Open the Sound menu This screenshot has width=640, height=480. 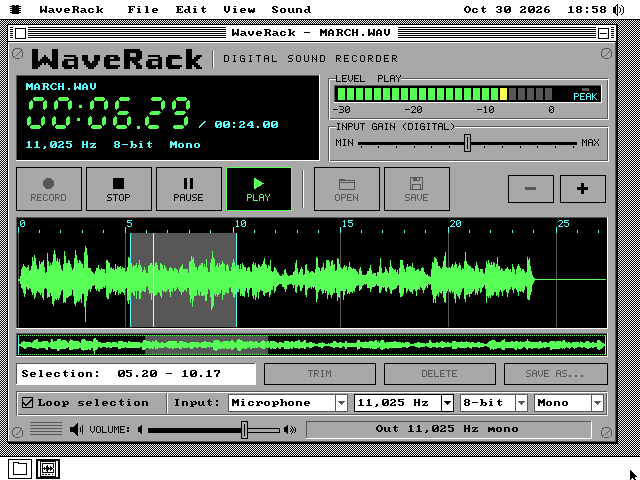[291, 9]
